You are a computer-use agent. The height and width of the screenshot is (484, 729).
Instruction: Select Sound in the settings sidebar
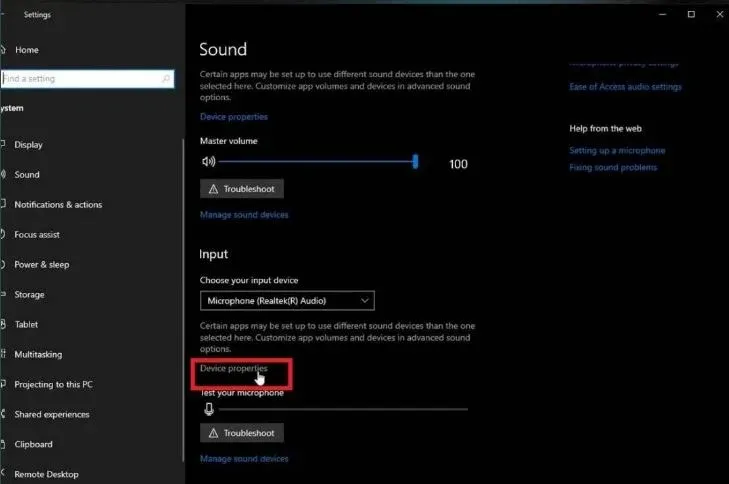27,175
